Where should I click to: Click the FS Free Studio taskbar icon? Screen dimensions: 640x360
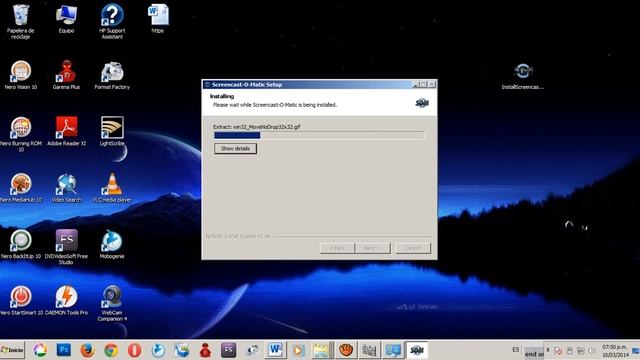pos(229,350)
